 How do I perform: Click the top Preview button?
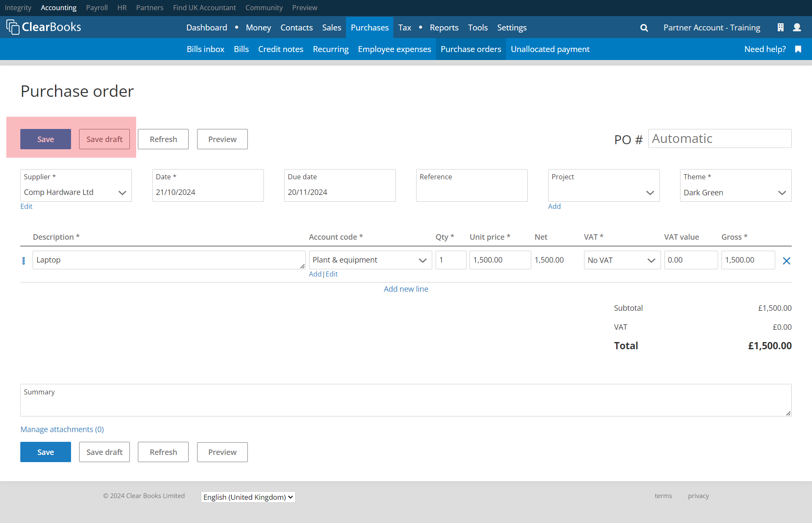pyautogui.click(x=222, y=139)
